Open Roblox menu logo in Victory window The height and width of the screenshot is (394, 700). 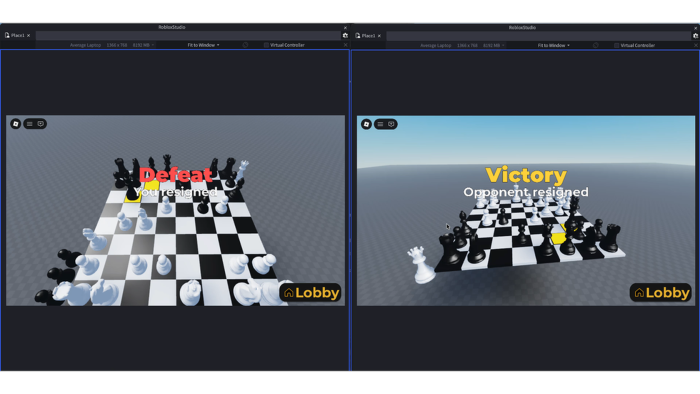pyautogui.click(x=367, y=124)
